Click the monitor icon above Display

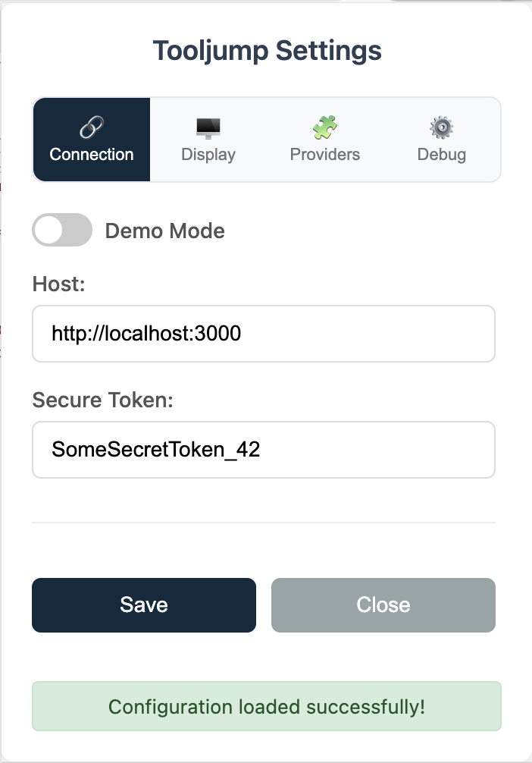208,127
